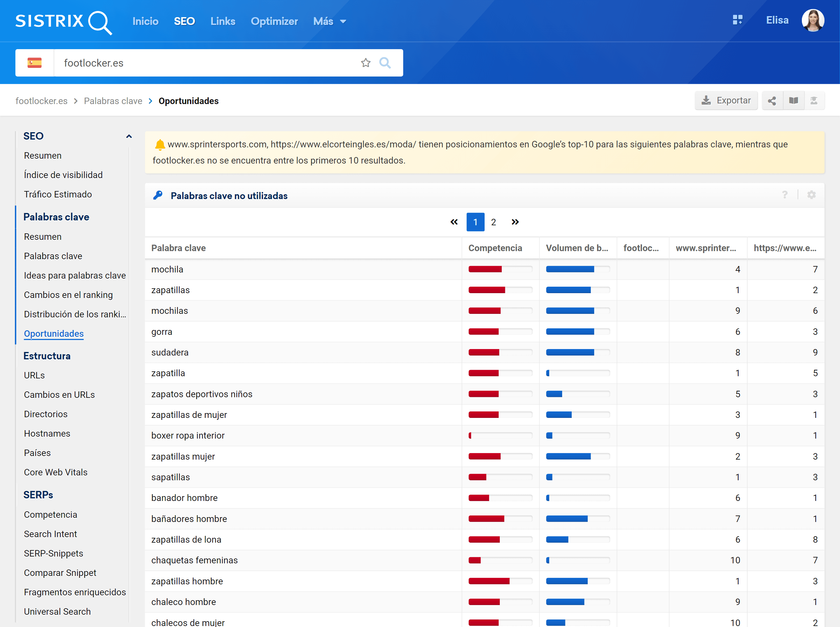The image size is (840, 627).
Task: Click the bookmark/star icon in search bar
Action: coord(366,64)
